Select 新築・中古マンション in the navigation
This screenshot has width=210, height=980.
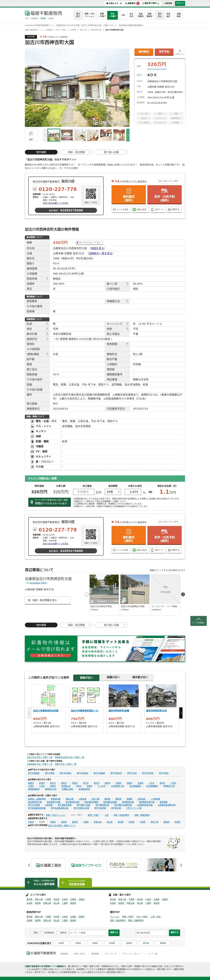90,15
